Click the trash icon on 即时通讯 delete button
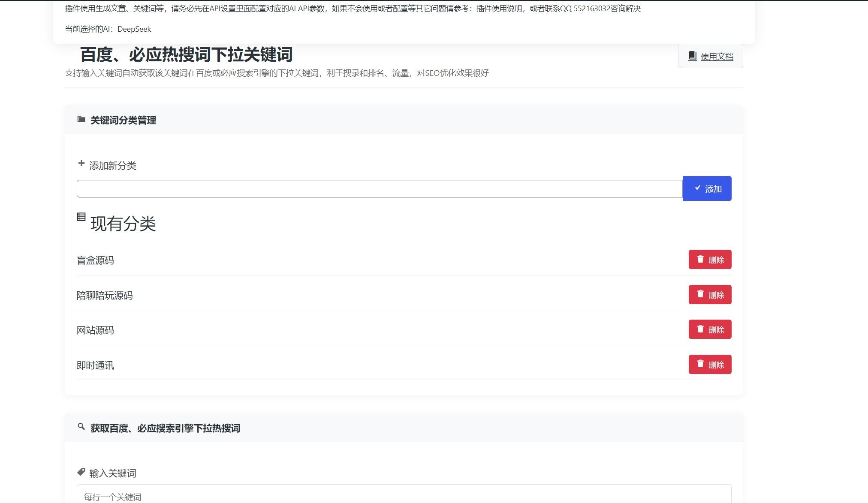Viewport: 868px width, 503px height. [701, 364]
